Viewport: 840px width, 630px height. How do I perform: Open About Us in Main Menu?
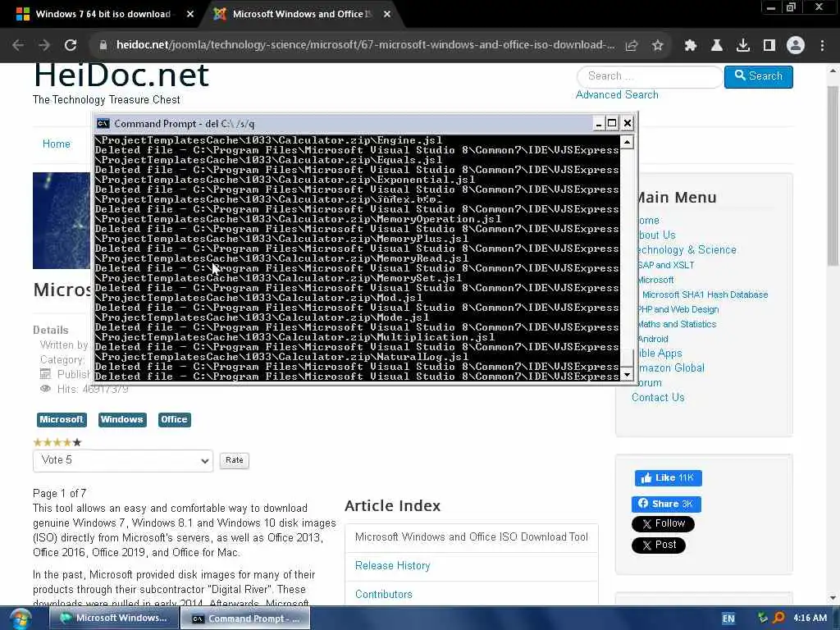pyautogui.click(x=657, y=235)
